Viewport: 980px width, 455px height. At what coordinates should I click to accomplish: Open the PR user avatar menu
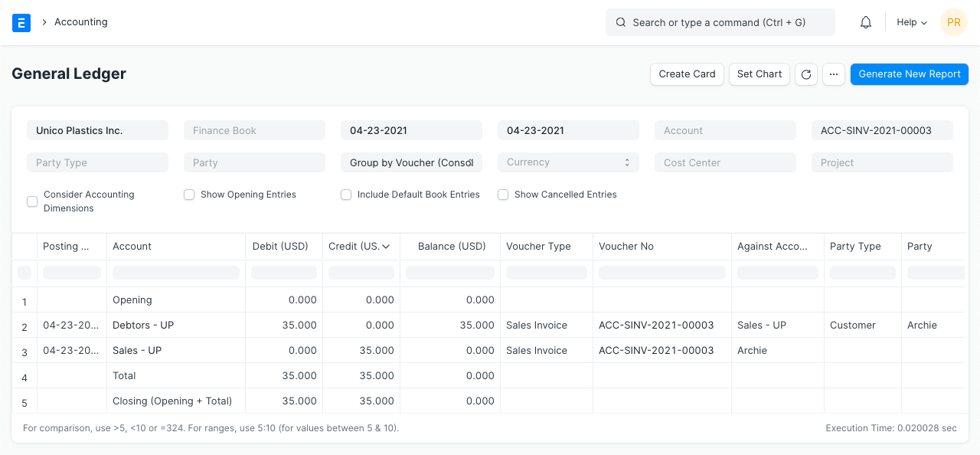point(954,22)
